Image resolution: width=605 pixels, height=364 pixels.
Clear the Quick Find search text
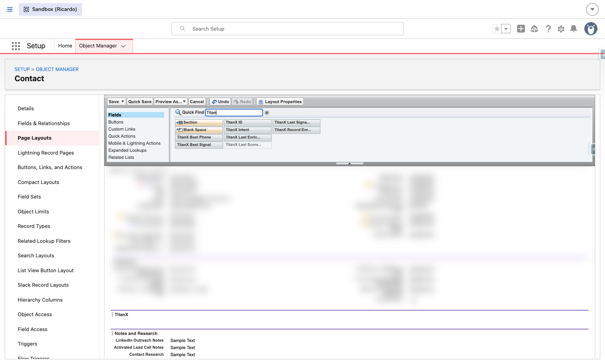(267, 113)
